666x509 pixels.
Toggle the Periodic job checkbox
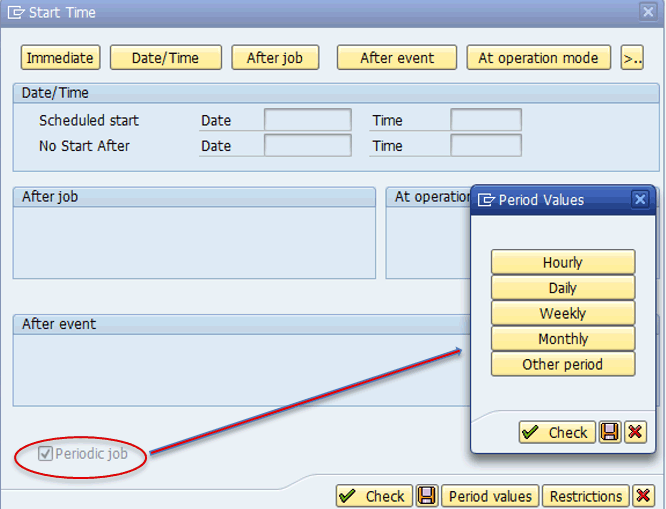(x=45, y=453)
